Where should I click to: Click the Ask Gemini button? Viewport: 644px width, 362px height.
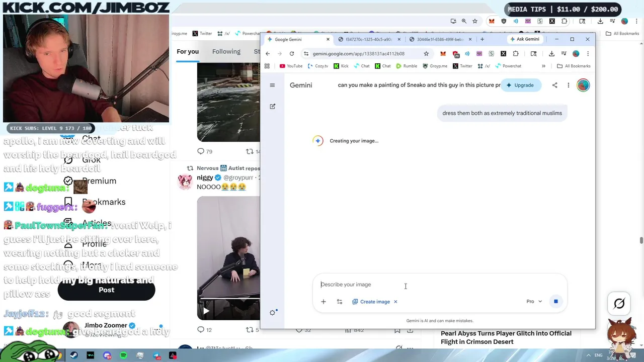pyautogui.click(x=524, y=39)
